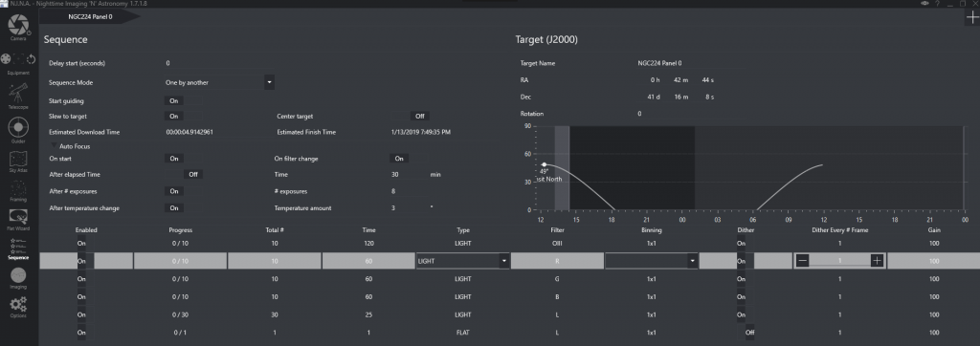Click G filter cell
980x346 pixels.
(x=557, y=278)
